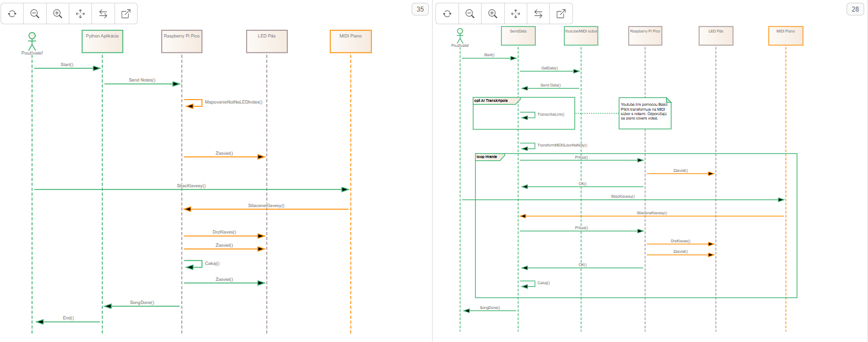
Task: Zoom out the right sequence diagram
Action: click(470, 14)
